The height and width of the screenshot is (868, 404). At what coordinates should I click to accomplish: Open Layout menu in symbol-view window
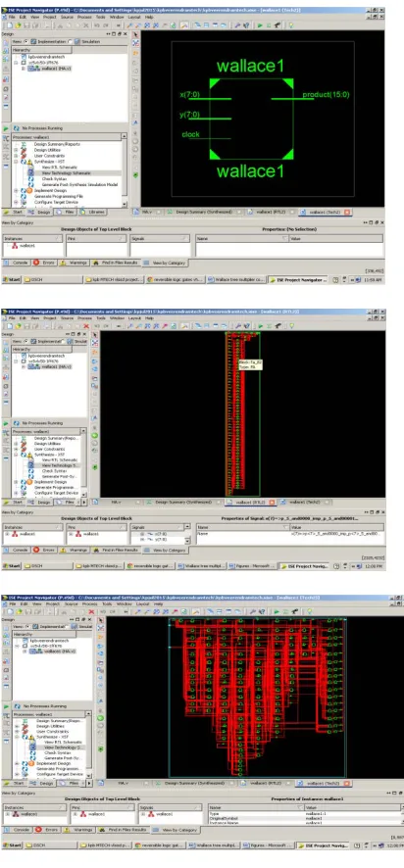[133, 18]
